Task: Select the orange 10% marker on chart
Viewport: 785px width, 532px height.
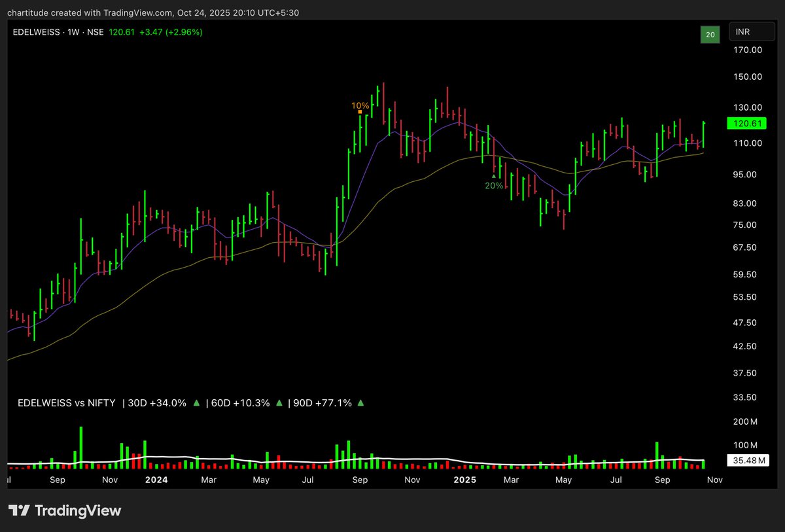Action: pos(360,106)
